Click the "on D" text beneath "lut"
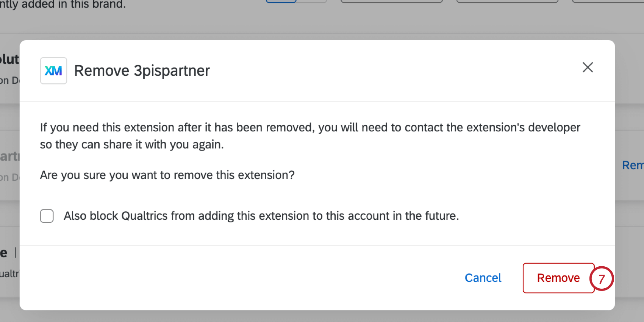Screen dimensions: 644x322 coord(9,80)
